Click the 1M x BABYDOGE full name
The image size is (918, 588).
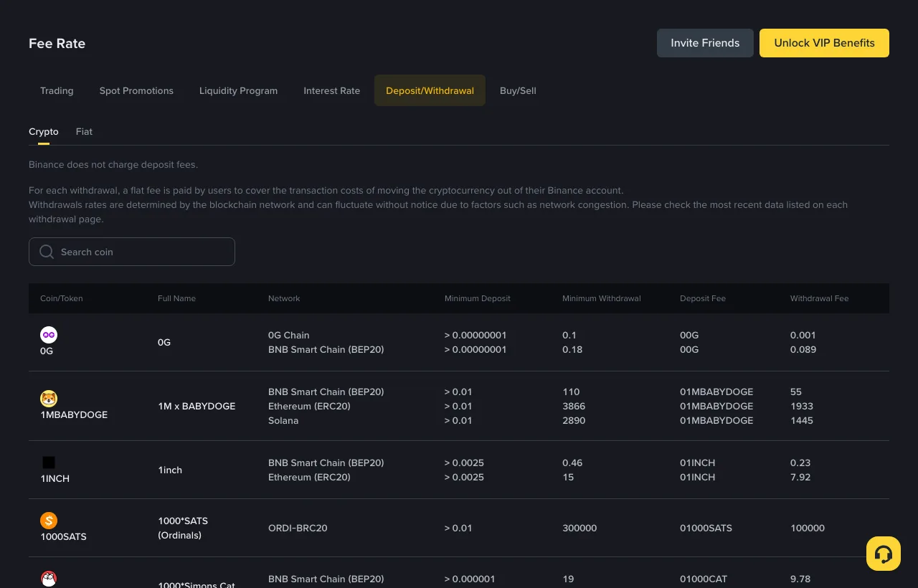[x=197, y=406]
